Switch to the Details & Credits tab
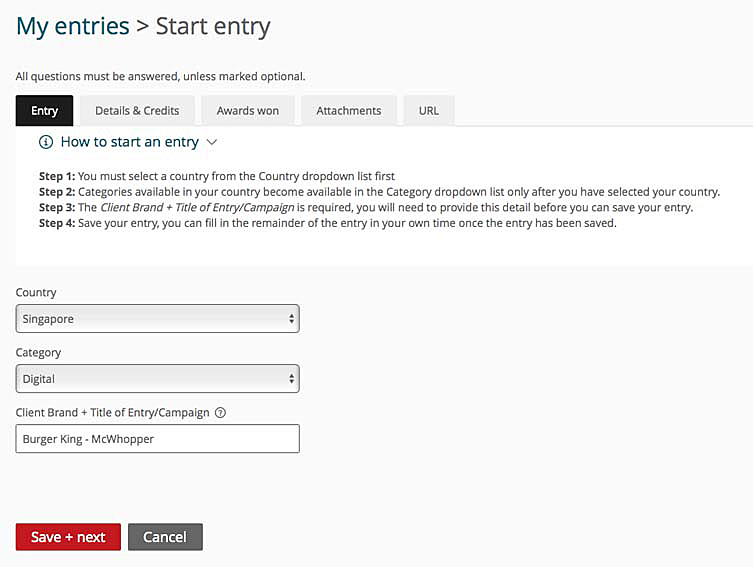The width and height of the screenshot is (753, 567). tap(137, 111)
